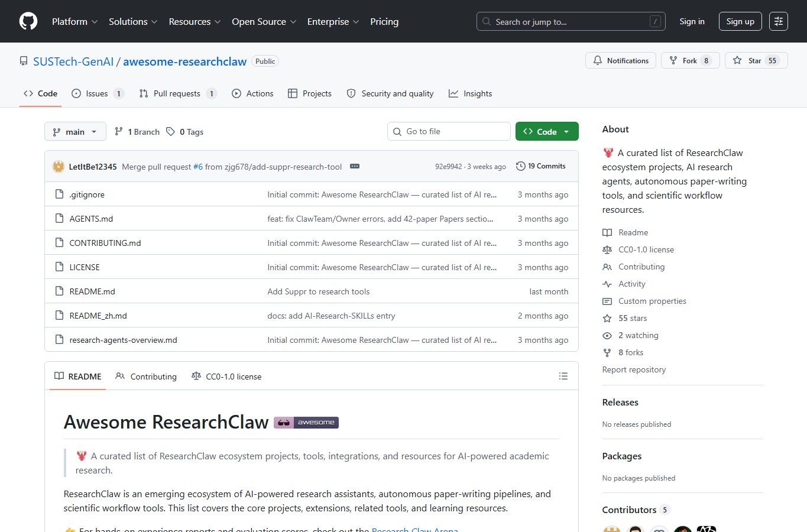Click the Report repository link
The height and width of the screenshot is (532, 807).
pos(634,369)
